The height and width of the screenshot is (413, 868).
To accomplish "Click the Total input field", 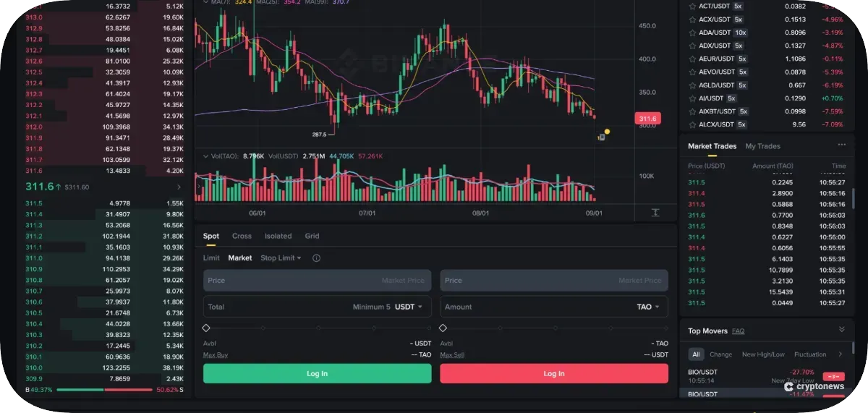I will coord(317,307).
